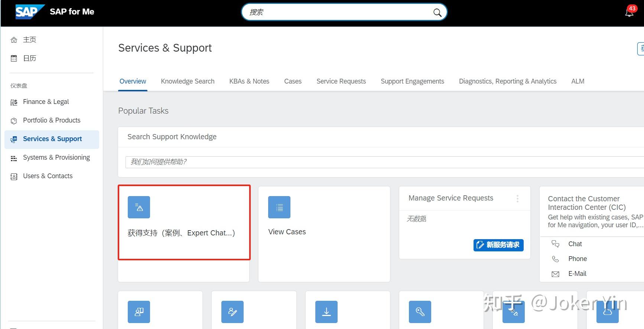The width and height of the screenshot is (644, 329).
Task: Switch to the Cases tab
Action: point(293,81)
